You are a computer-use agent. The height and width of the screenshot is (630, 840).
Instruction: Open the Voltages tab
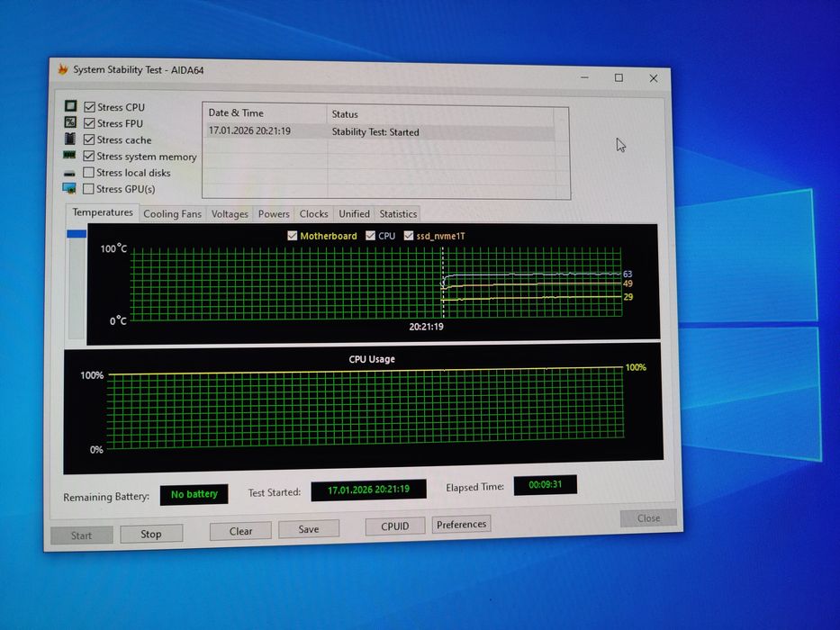(230, 214)
